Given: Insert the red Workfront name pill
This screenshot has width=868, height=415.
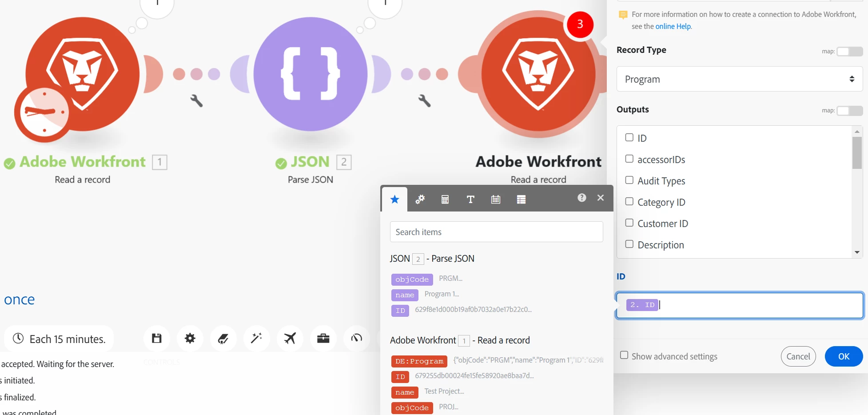Looking at the screenshot, I should (x=405, y=392).
